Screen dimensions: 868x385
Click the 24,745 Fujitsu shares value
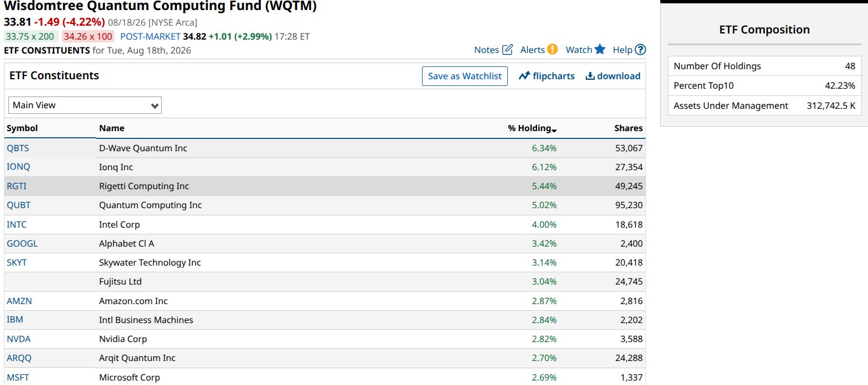coord(629,281)
